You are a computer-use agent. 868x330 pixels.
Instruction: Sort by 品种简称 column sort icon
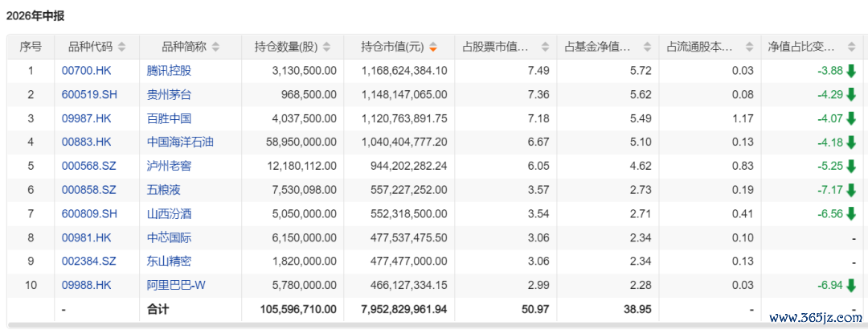216,47
